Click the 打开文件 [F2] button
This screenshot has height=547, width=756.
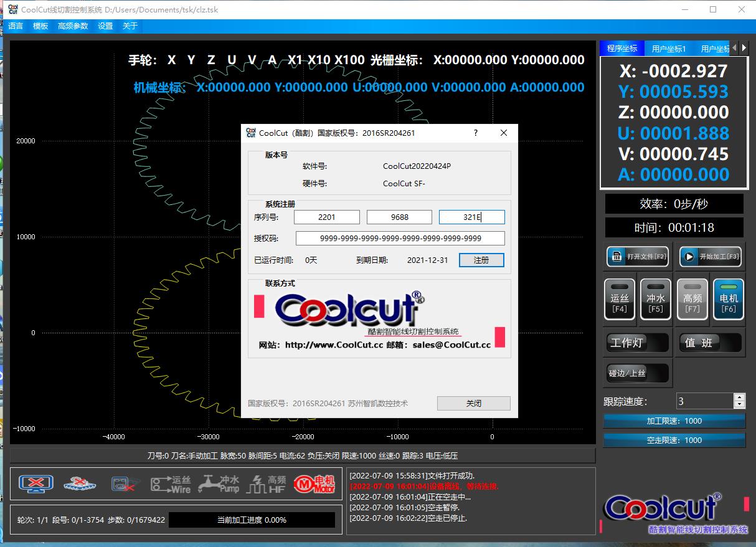pos(638,257)
